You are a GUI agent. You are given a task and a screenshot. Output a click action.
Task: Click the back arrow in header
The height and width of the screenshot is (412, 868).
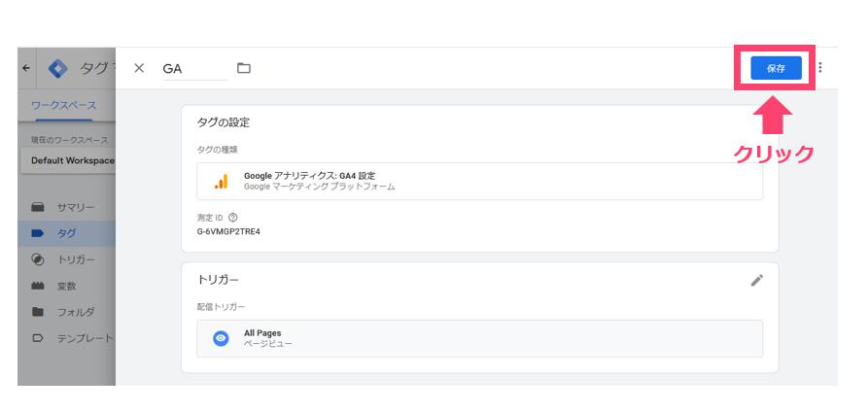pos(26,68)
